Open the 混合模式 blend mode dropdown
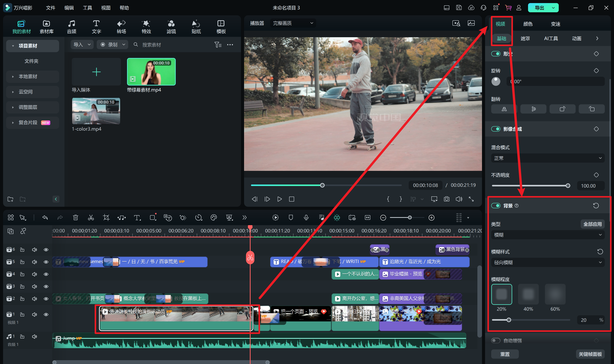 tap(548, 158)
